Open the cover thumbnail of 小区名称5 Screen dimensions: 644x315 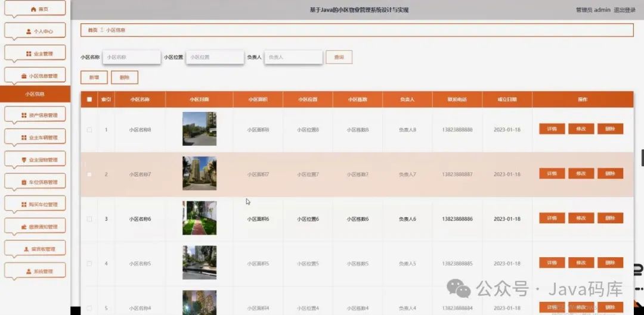click(x=199, y=263)
